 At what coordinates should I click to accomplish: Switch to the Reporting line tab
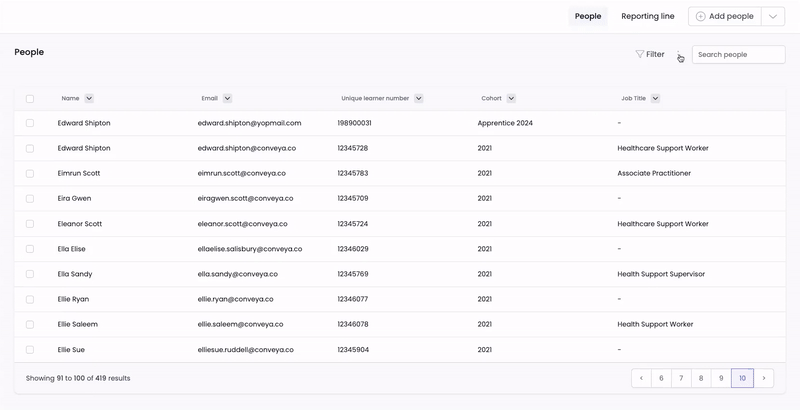647,16
